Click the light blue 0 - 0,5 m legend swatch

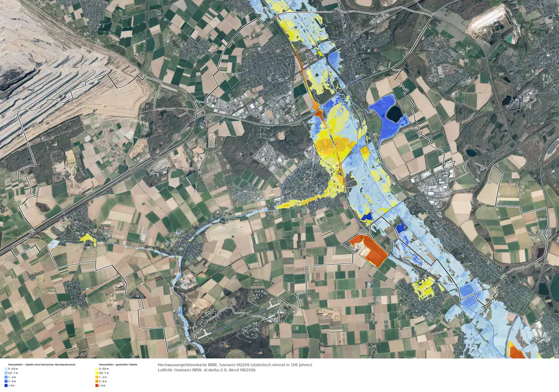[x=6, y=369]
